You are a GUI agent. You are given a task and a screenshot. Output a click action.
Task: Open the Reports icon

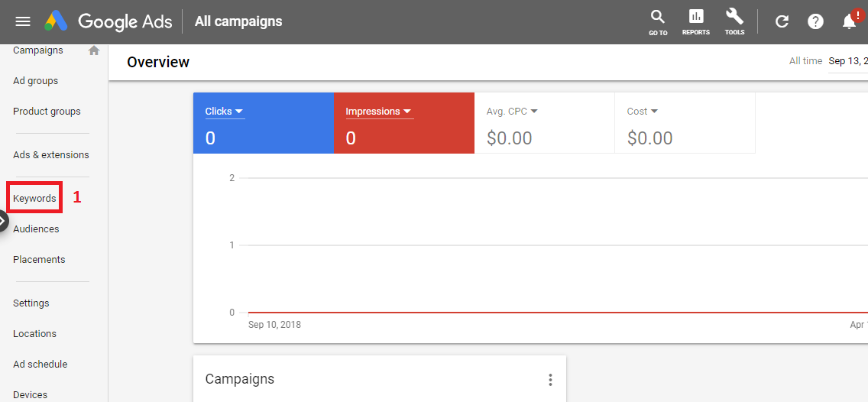coord(696,22)
